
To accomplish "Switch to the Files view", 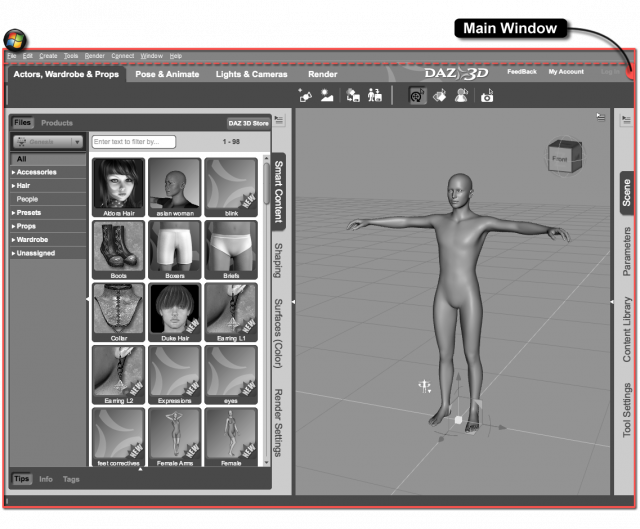I will [x=22, y=122].
